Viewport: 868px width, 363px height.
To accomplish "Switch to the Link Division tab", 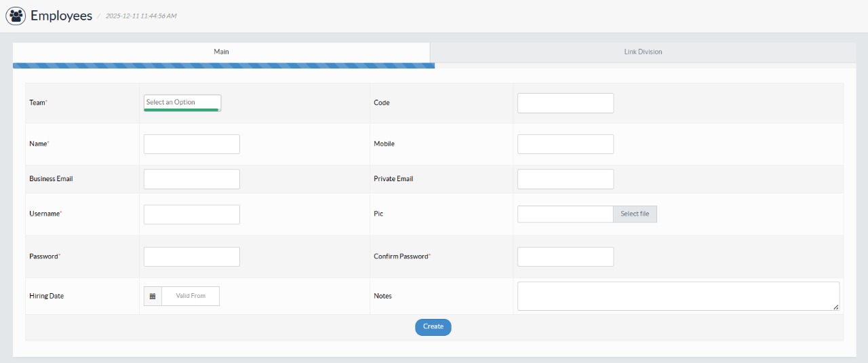I will (643, 52).
